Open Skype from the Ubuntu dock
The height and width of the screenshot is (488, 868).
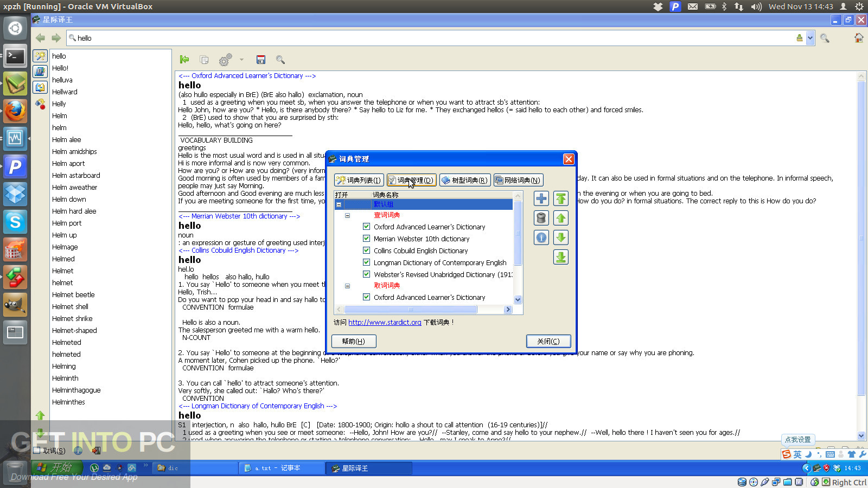pyautogui.click(x=15, y=222)
